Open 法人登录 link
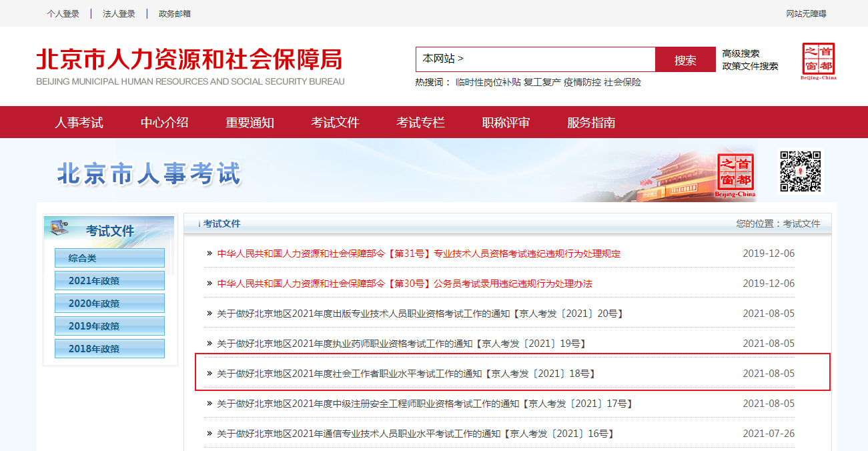This screenshot has width=868, height=451. tap(119, 13)
